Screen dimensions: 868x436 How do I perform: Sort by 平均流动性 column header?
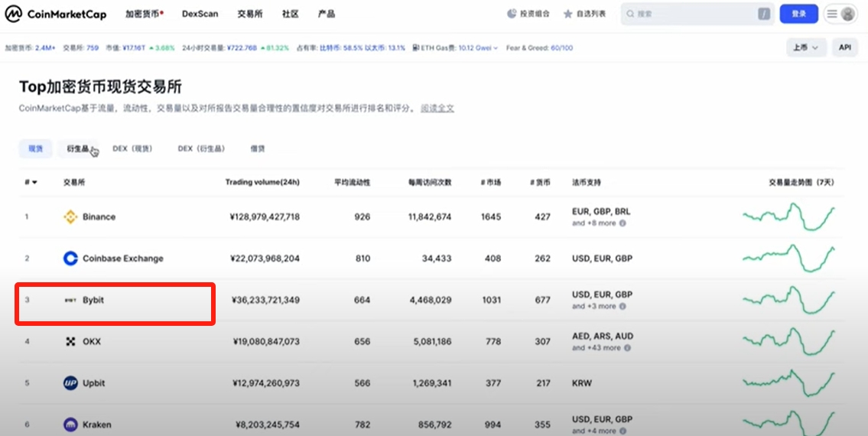[352, 182]
